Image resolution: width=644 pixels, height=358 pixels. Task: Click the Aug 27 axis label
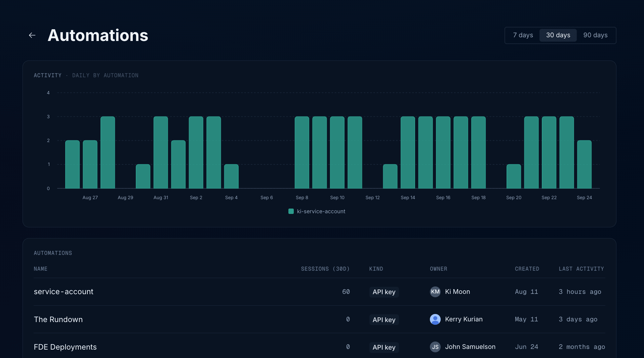coord(90,197)
